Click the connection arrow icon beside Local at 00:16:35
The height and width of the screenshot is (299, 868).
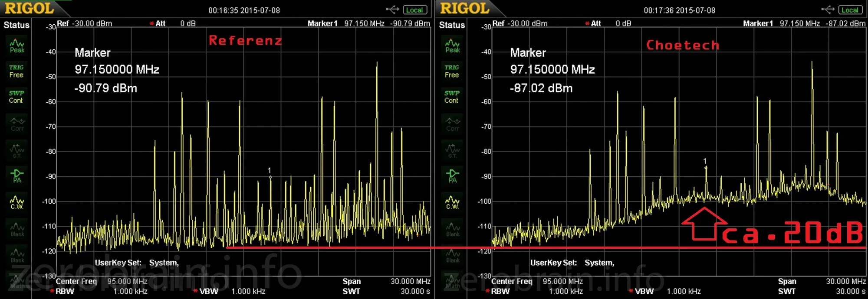[x=392, y=10]
